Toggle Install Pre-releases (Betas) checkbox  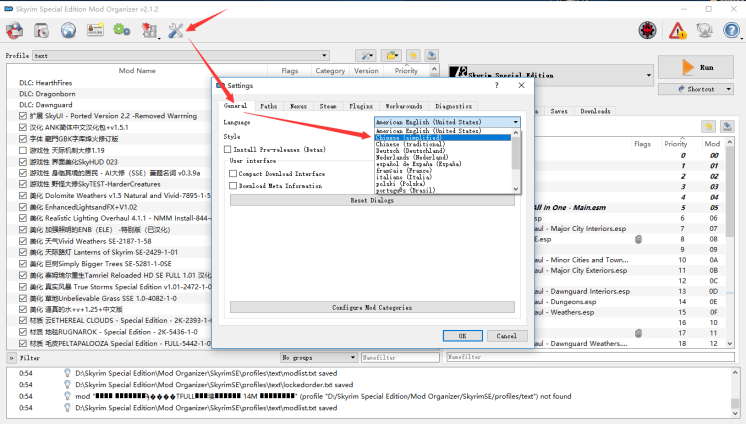227,149
